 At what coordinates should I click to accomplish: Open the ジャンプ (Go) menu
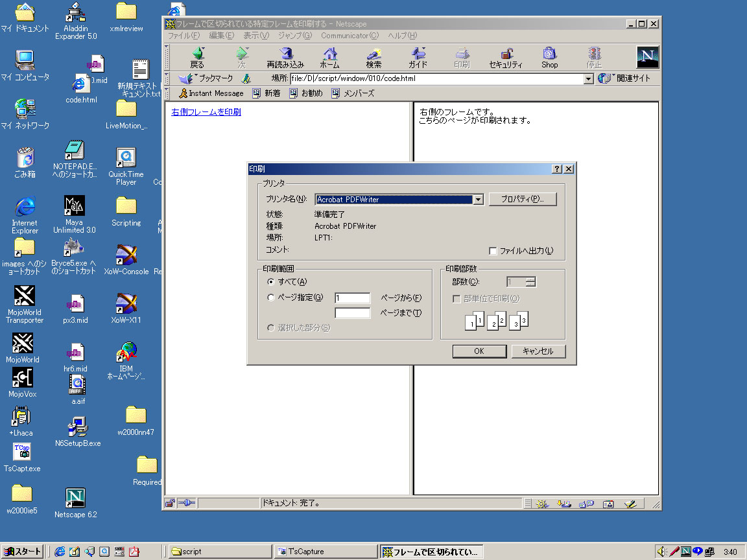click(295, 36)
